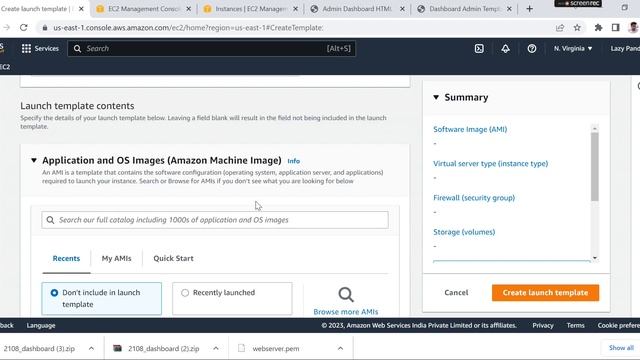Open options for webserver.pem download
Screen dimensions: 640x360
(340, 348)
